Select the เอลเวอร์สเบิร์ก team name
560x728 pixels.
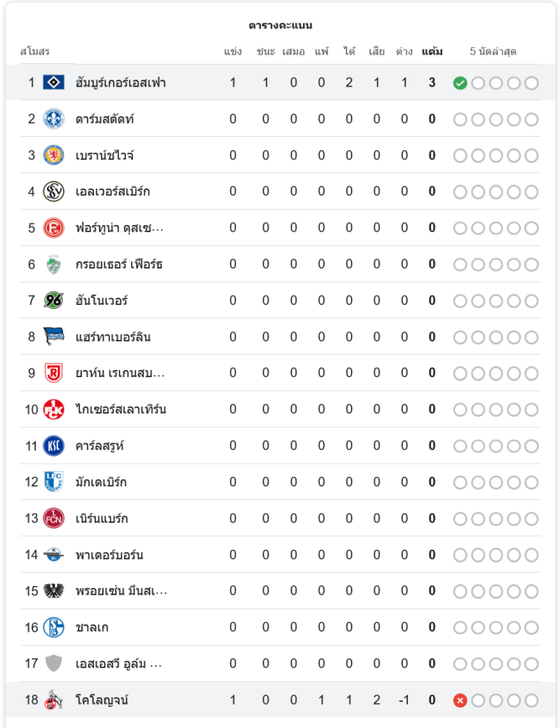113,191
